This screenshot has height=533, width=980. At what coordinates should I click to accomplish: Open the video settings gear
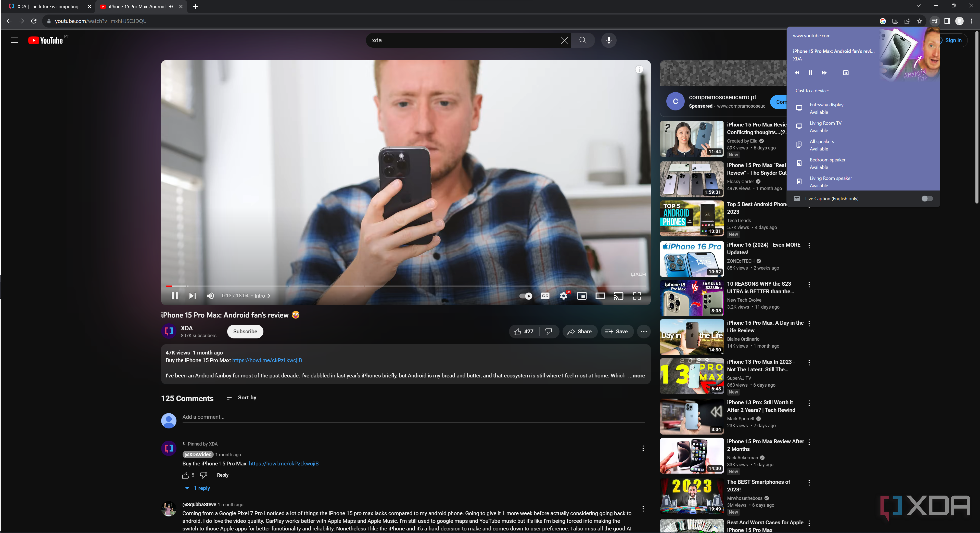click(563, 296)
